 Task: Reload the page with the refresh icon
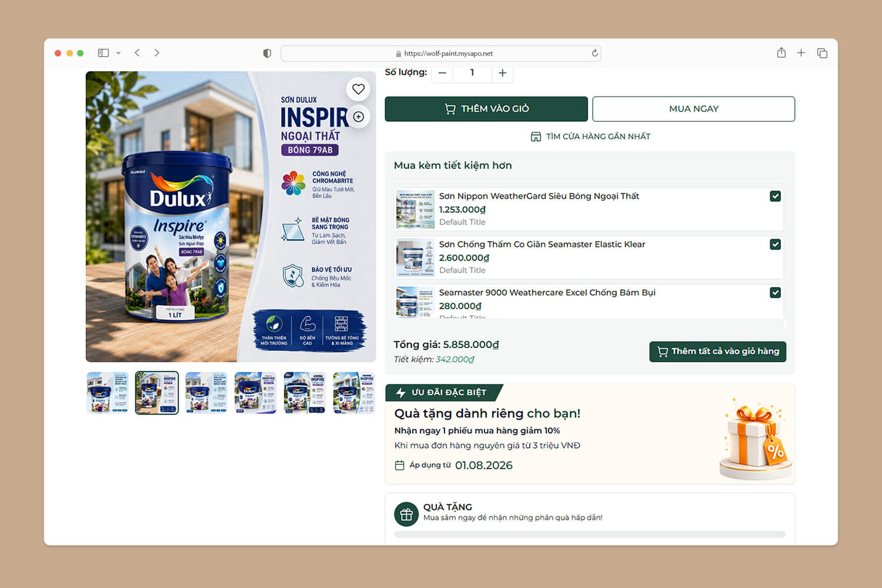[x=594, y=53]
